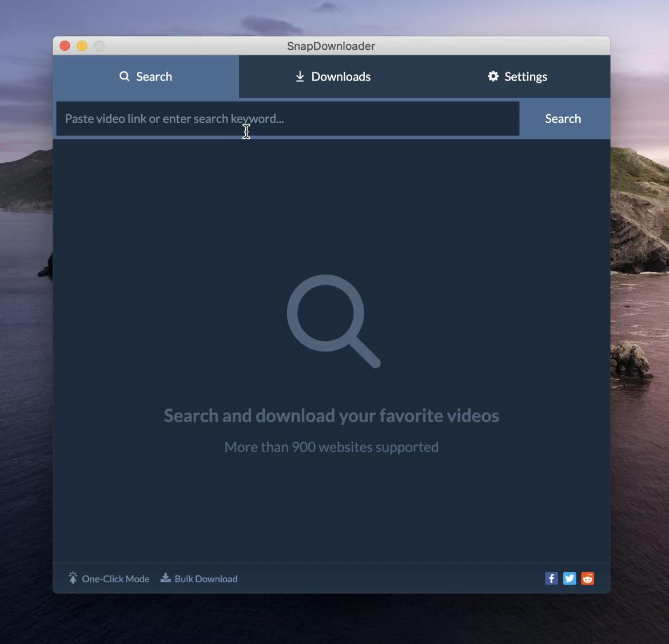Close the SnapDownloader window
Screen dimensions: 669x644
[65, 46]
